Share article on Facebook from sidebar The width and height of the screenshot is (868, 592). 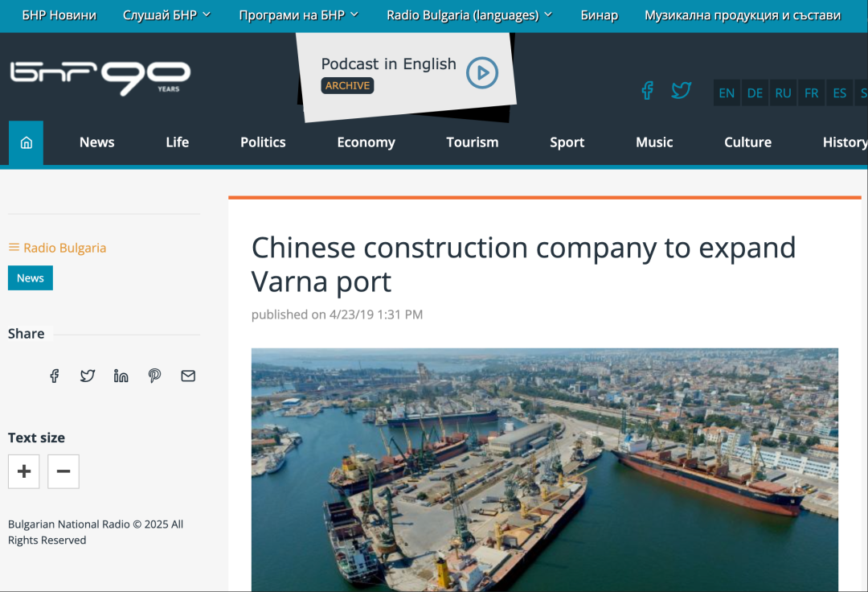click(55, 376)
